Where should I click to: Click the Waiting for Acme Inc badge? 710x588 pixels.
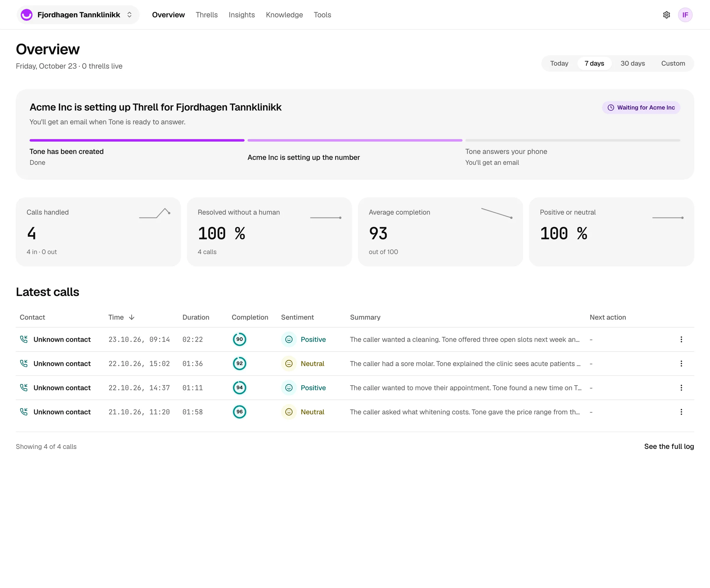pyautogui.click(x=641, y=107)
